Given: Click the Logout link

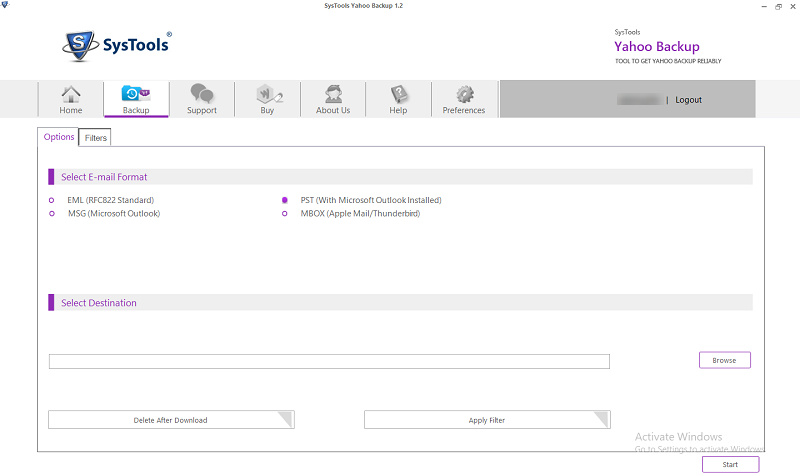Looking at the screenshot, I should point(688,100).
